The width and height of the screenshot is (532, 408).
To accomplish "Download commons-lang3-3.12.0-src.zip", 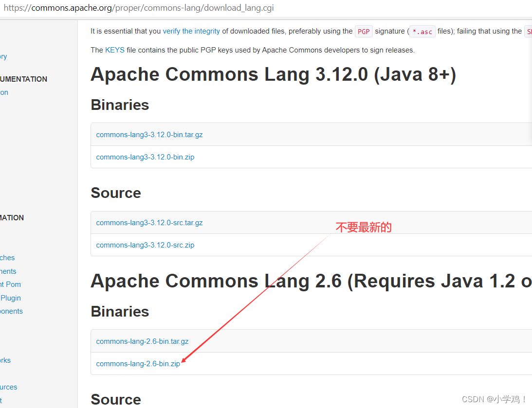I will [x=145, y=245].
